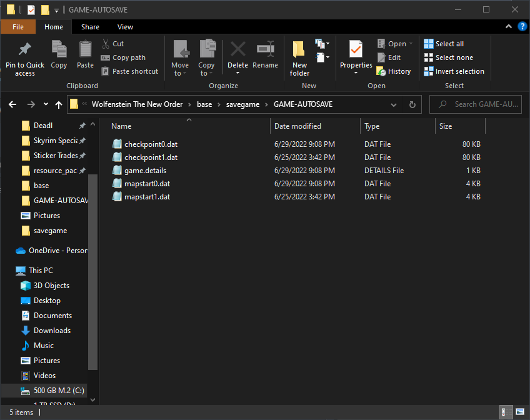Click Copy path in the ribbon
The image size is (530, 420).
(123, 57)
